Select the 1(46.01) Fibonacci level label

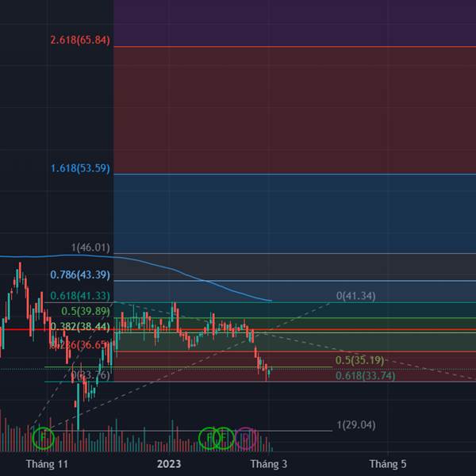(90, 248)
